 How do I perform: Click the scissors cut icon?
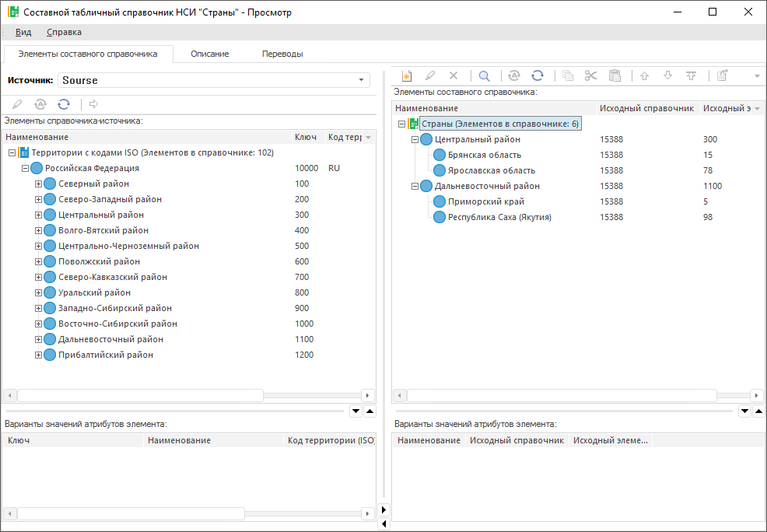point(591,76)
